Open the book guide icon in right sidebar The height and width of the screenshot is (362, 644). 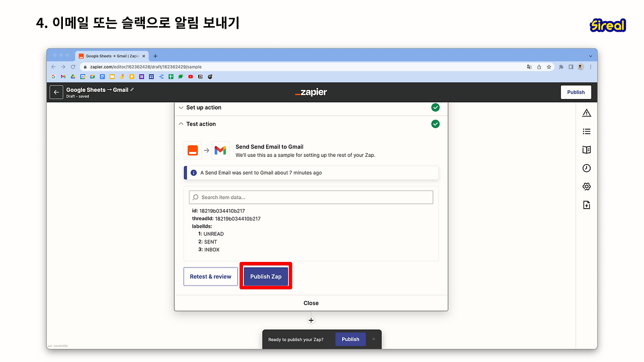click(x=587, y=150)
